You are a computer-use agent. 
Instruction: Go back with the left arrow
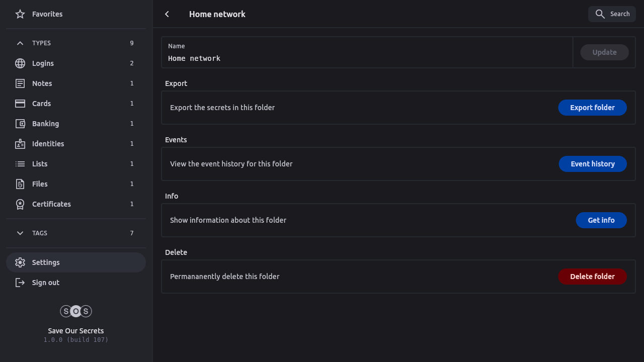tap(167, 14)
